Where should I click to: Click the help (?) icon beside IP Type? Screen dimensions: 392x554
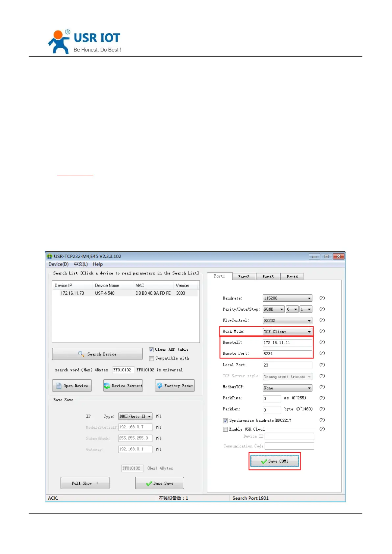[x=158, y=416]
